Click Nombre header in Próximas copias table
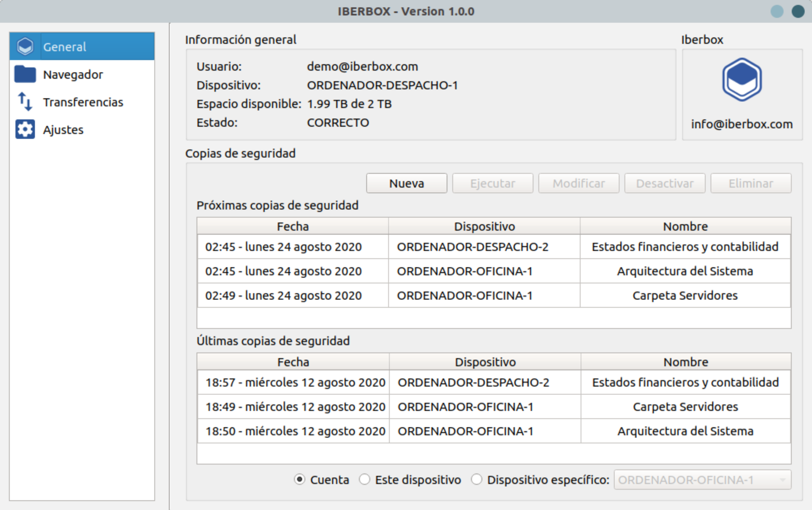The image size is (812, 510). pyautogui.click(x=685, y=226)
